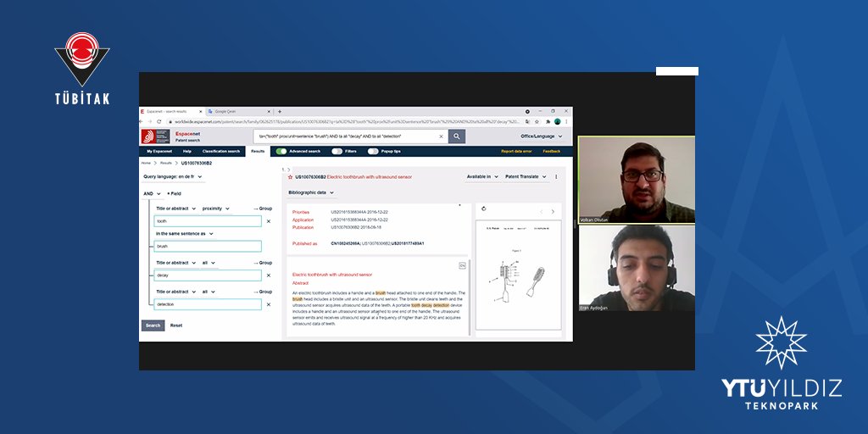Image resolution: width=868 pixels, height=434 pixels.
Task: Click the 'decay' query input field
Action: point(208,275)
